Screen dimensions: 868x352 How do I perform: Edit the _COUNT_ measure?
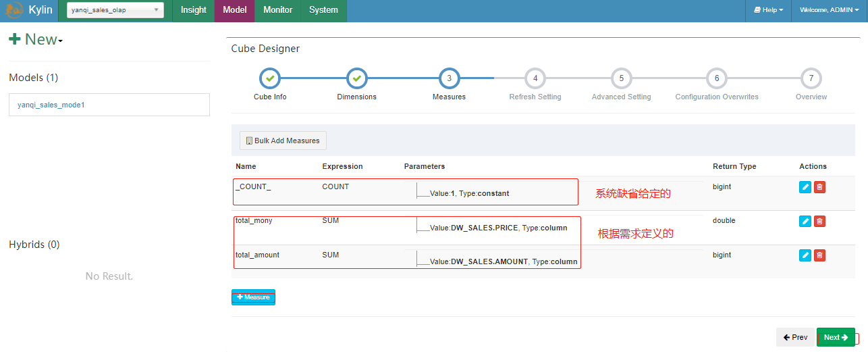tap(805, 187)
